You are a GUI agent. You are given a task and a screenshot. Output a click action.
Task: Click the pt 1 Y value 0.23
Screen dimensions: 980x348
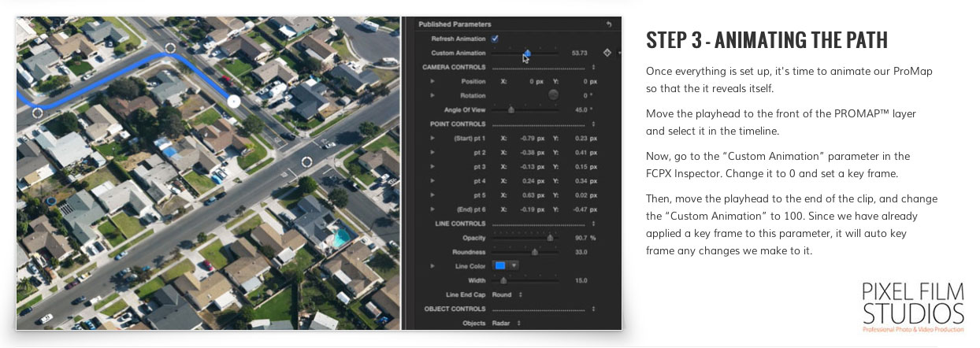tap(580, 139)
